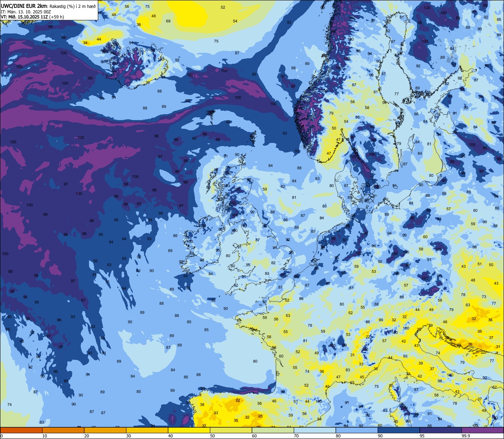Image resolution: width=504 pixels, height=439 pixels.
Task: Click the map value 69 in the yellow area at the top
Action: click(168, 21)
